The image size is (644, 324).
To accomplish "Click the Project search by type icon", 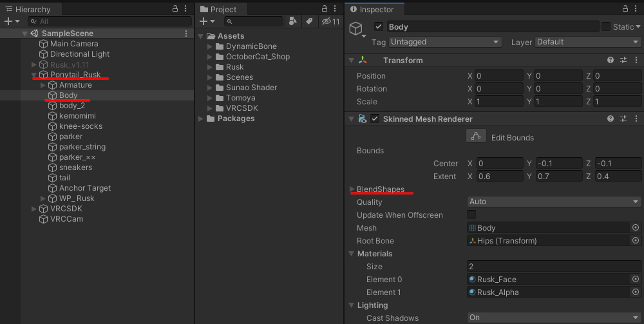I will tap(293, 21).
